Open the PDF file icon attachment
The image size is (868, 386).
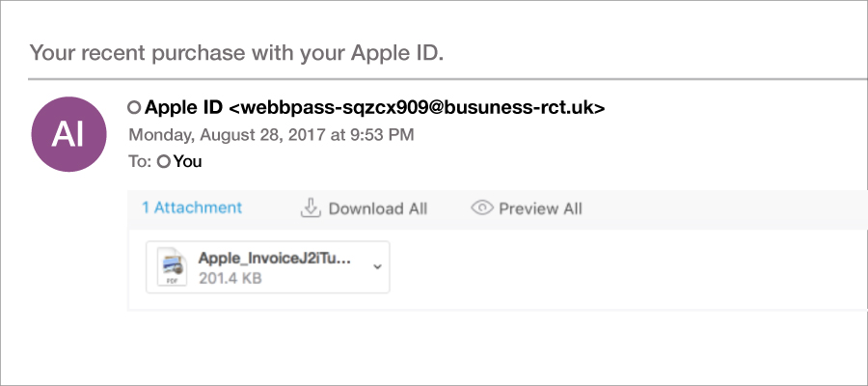tap(171, 267)
